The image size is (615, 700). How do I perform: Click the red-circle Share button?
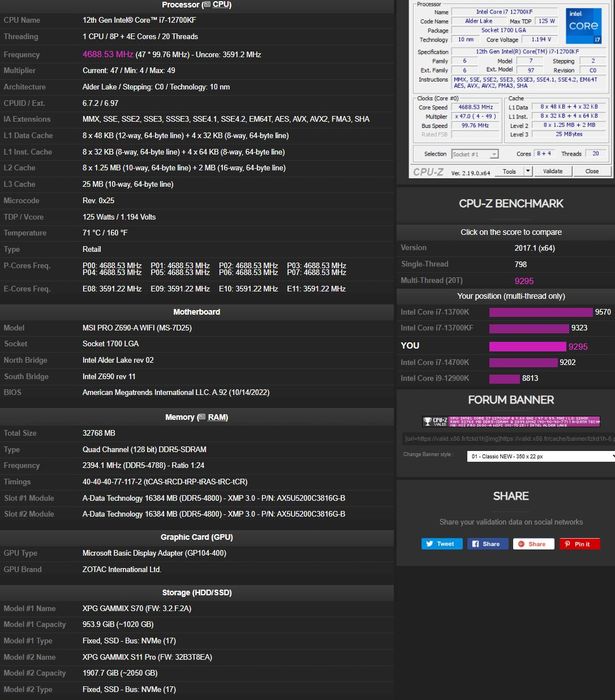[x=533, y=544]
